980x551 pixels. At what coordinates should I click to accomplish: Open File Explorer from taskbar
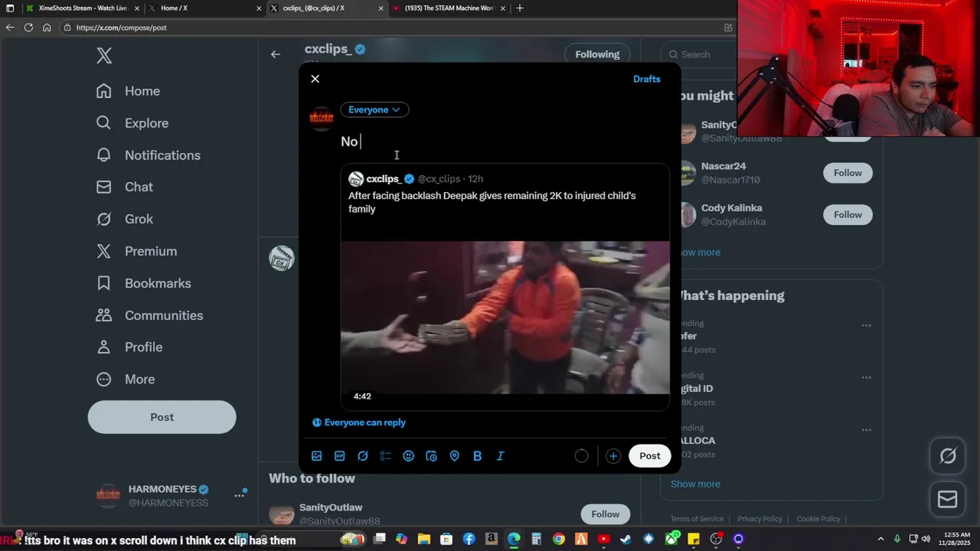(x=424, y=540)
